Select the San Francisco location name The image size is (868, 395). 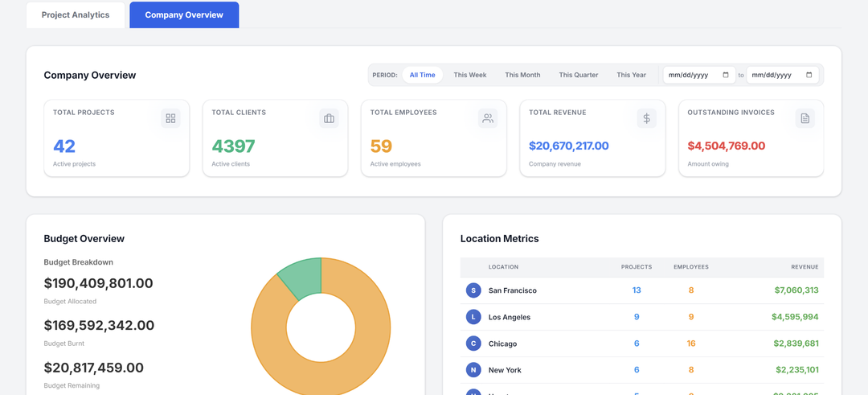(x=513, y=290)
